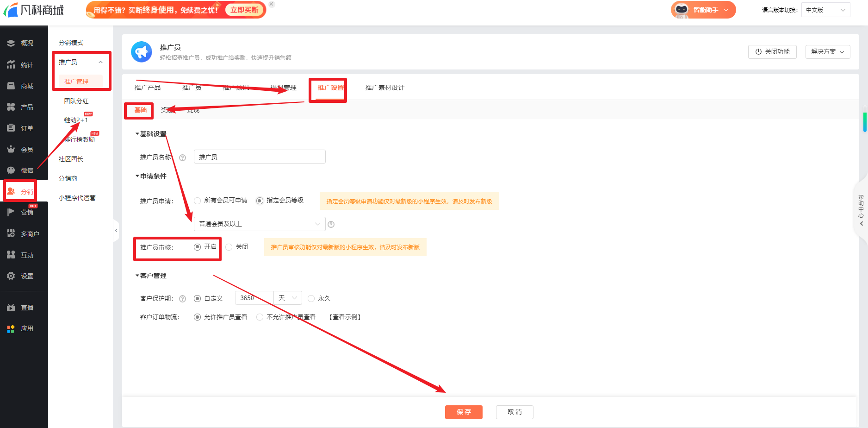Open the 解决方案 dropdown
The height and width of the screenshot is (428, 868).
point(828,51)
